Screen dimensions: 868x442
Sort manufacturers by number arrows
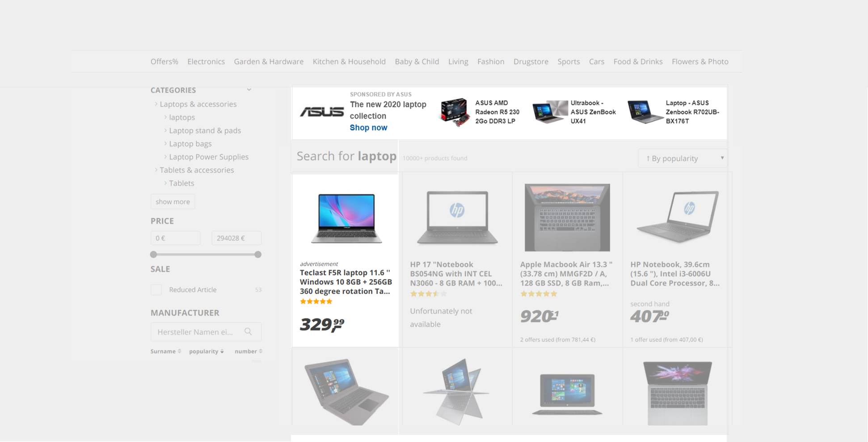pos(261,351)
